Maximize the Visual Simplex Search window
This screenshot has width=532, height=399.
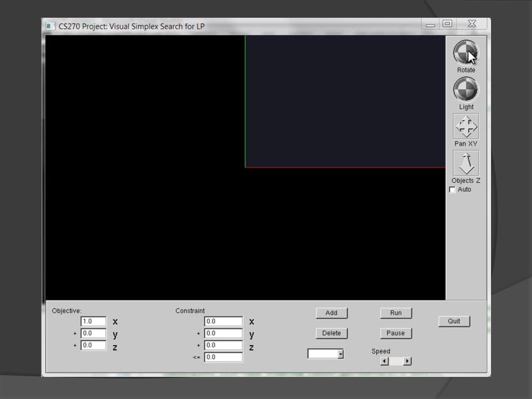coord(447,24)
